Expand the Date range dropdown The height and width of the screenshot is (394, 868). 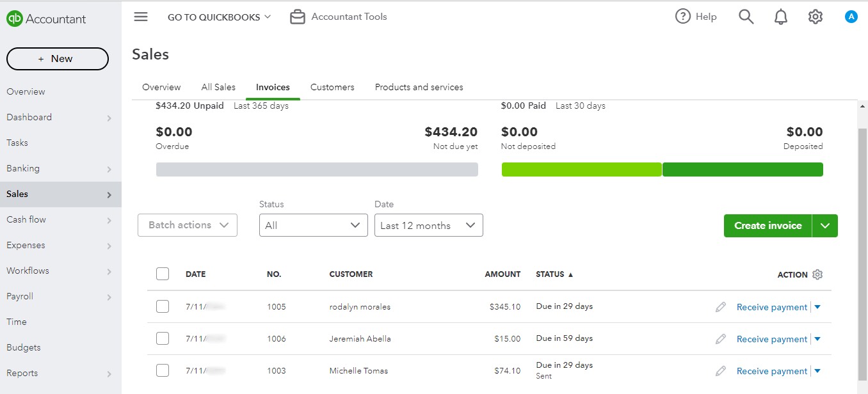coord(428,225)
